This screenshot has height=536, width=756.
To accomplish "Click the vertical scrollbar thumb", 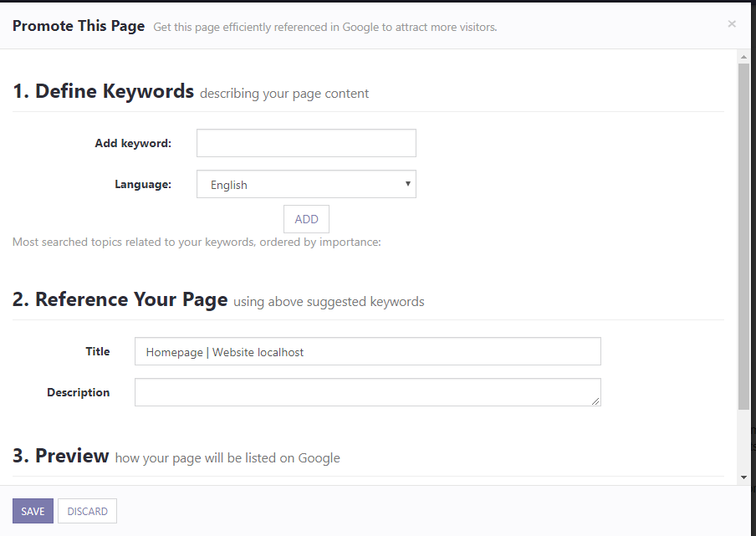I will 743,236.
